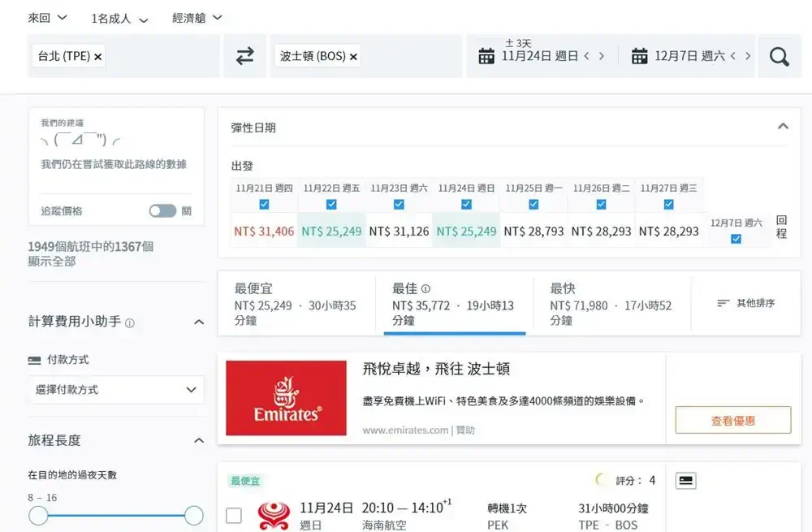Screen dimensions: 812x532
Task: Open www.emirates.com sponsored link
Action: click(x=405, y=430)
